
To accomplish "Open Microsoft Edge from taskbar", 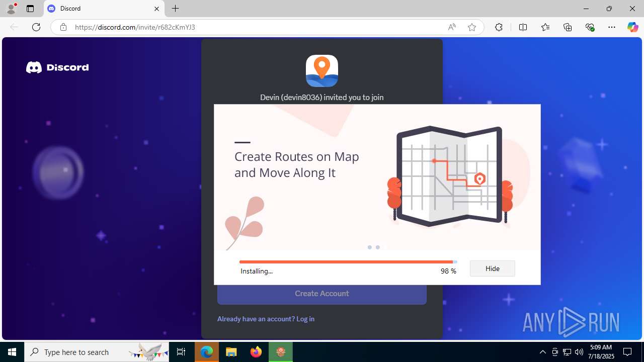I will click(x=207, y=352).
